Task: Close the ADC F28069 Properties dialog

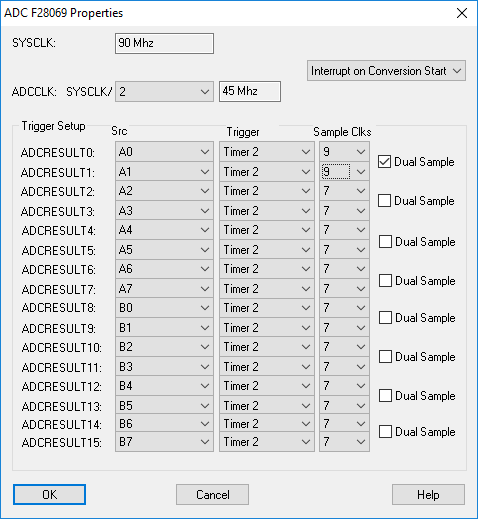Action: point(462,13)
